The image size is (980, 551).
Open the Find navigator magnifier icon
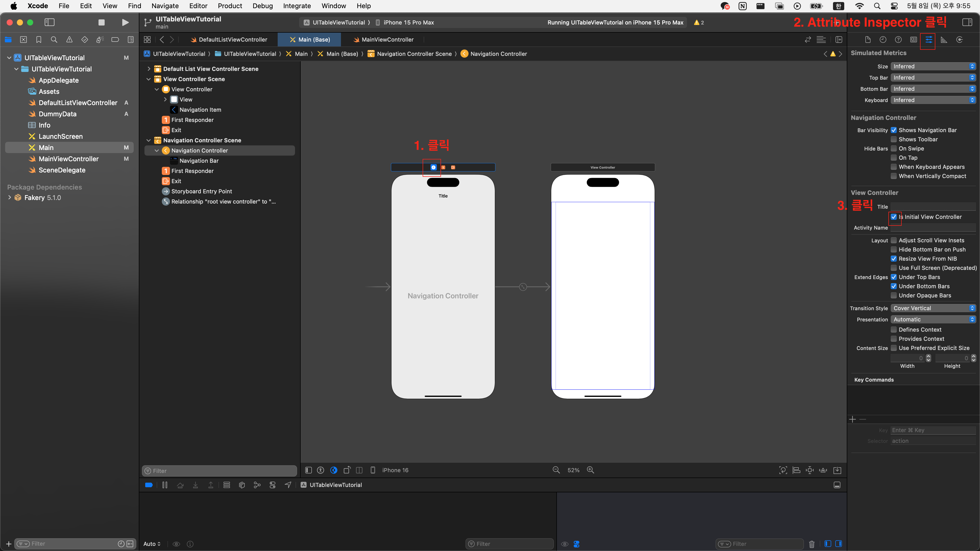pos(54,40)
